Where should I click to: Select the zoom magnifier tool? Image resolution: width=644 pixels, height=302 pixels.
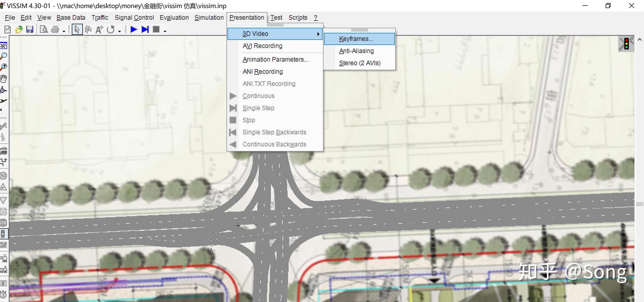point(4,56)
